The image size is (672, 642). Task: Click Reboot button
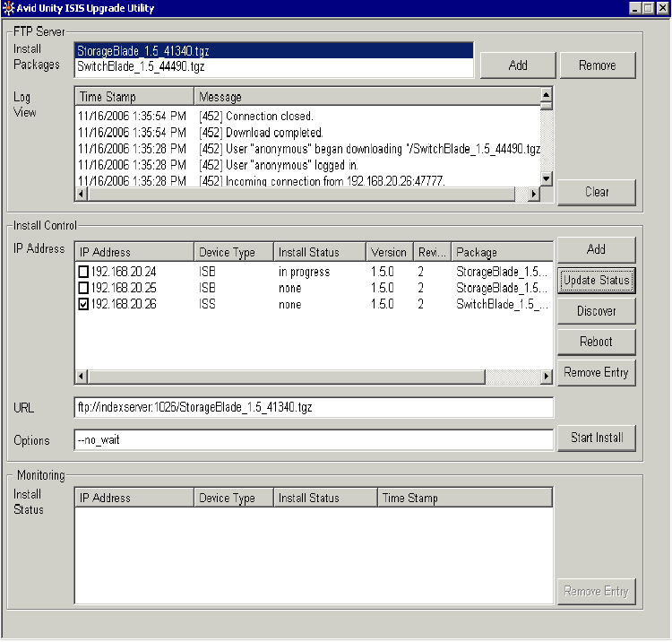tap(596, 342)
